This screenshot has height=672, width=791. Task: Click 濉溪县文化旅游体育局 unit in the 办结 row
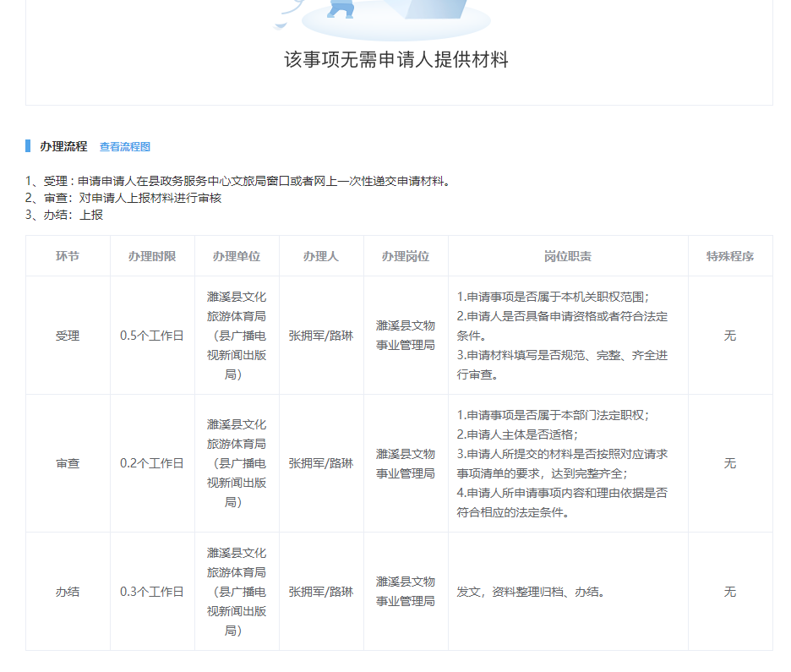click(237, 592)
